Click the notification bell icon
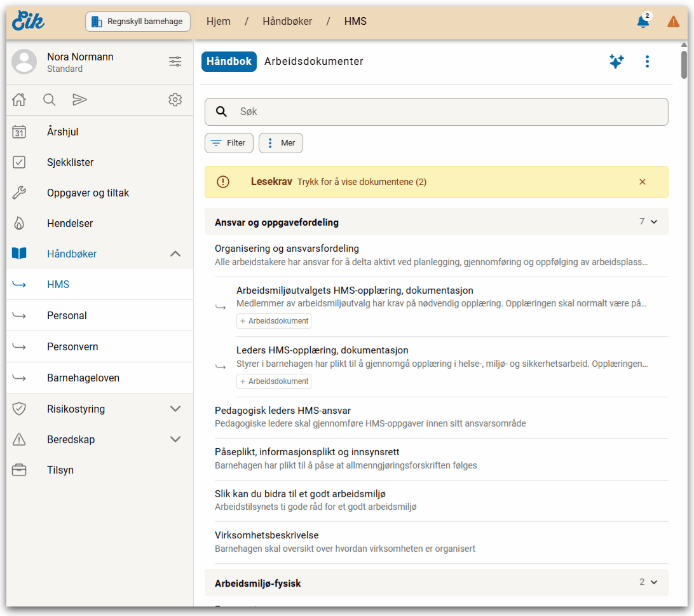The height and width of the screenshot is (616, 694). [643, 22]
